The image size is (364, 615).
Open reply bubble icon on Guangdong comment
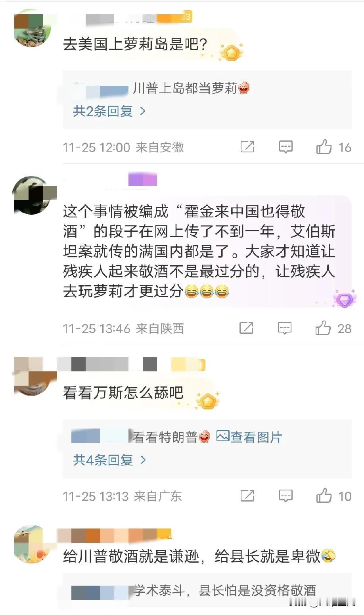285,496
